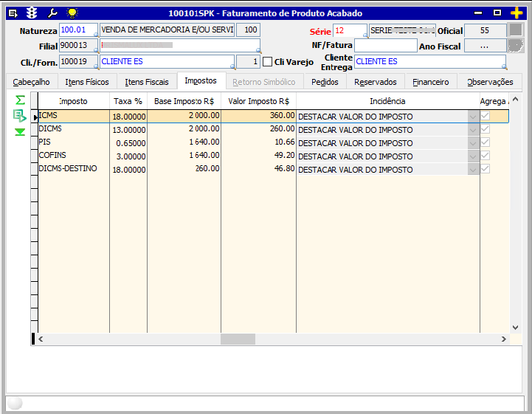Click the Natureza code field 100.01

point(78,30)
